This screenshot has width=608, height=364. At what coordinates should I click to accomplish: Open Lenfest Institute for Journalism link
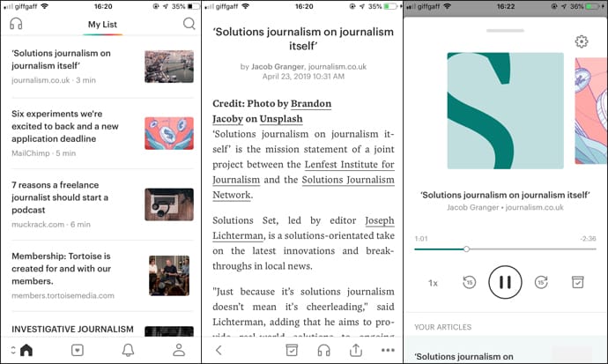(x=303, y=172)
